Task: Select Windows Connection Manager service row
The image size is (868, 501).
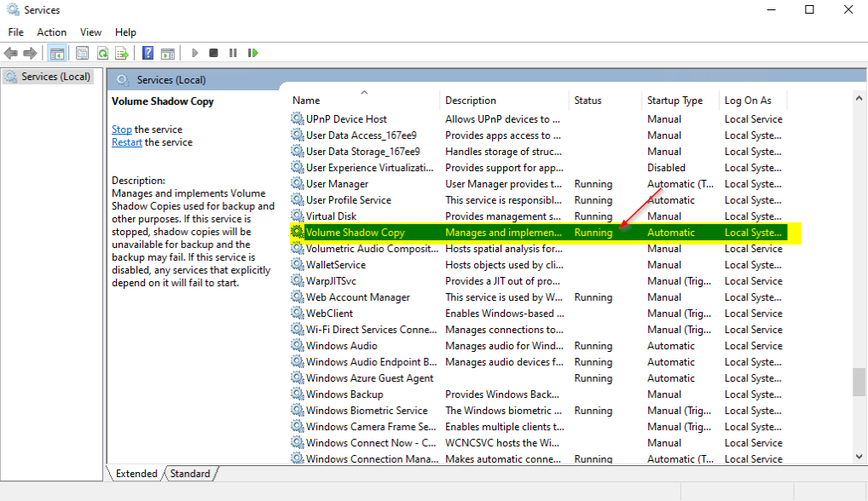Action: (537, 458)
